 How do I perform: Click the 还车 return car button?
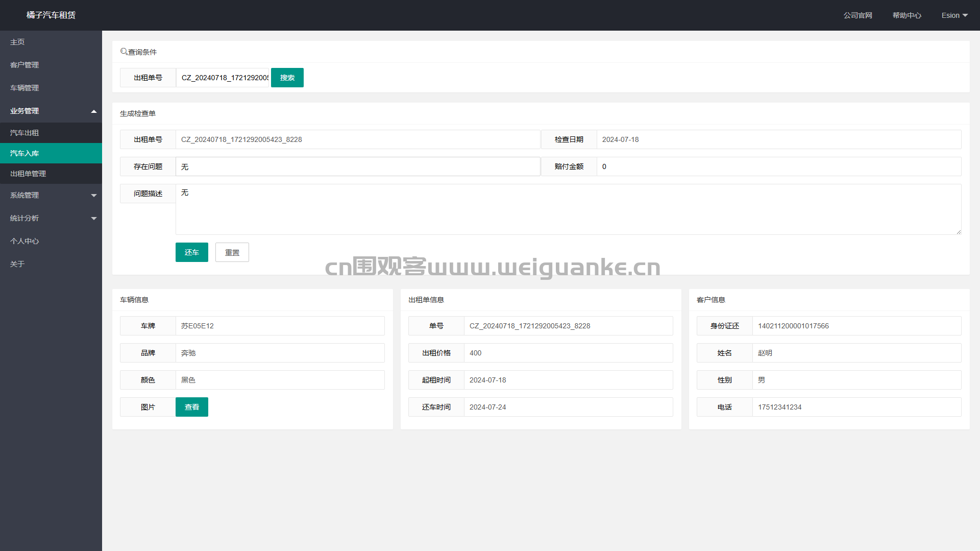[x=191, y=252]
